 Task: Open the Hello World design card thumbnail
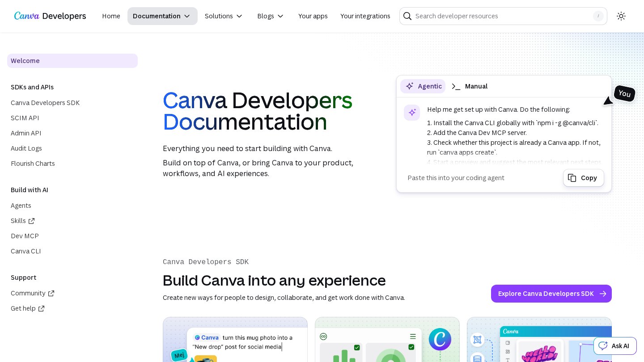[x=539, y=340]
